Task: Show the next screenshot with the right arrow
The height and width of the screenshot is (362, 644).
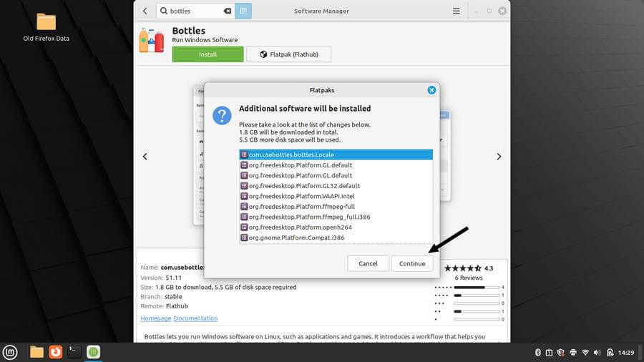Action: 499,157
